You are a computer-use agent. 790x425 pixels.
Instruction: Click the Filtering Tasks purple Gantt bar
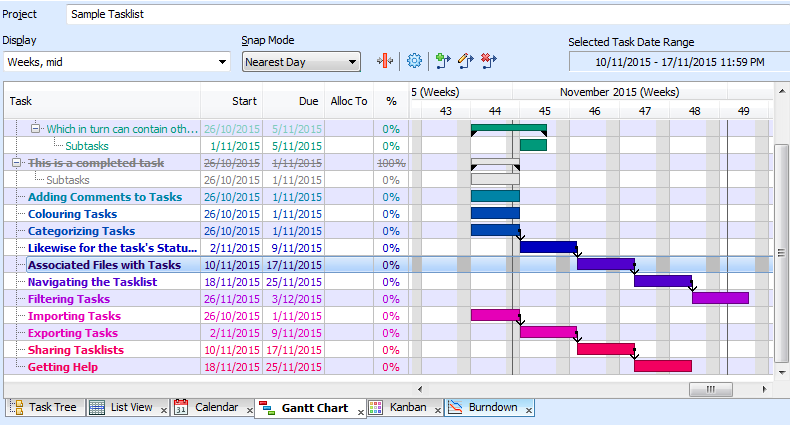point(720,298)
